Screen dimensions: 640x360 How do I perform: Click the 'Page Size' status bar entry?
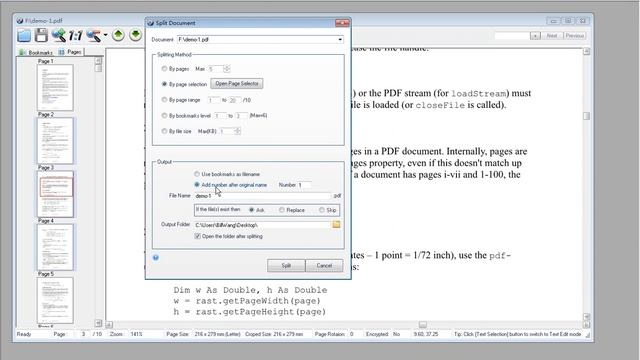tap(203, 334)
